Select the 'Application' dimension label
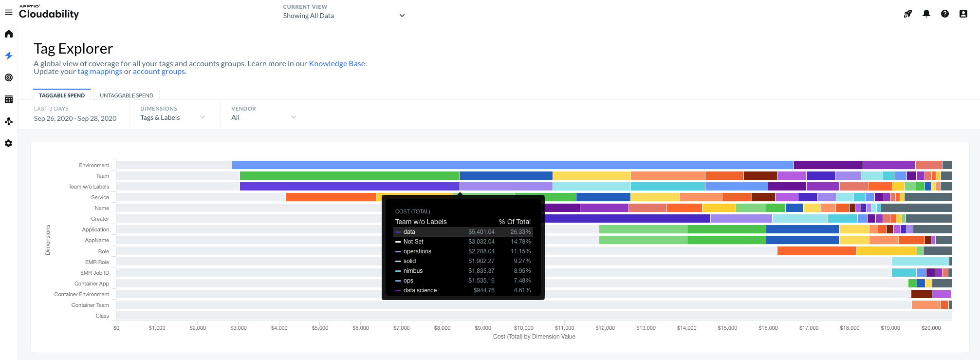 click(x=95, y=229)
